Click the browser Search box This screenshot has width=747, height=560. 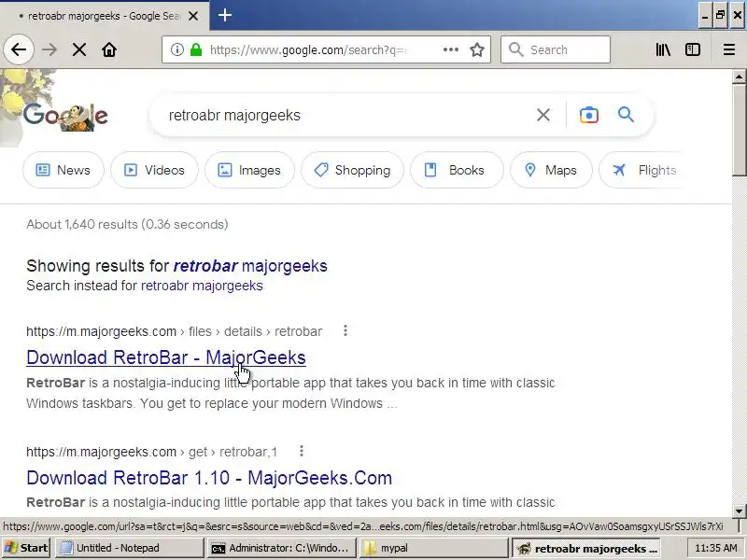[556, 49]
